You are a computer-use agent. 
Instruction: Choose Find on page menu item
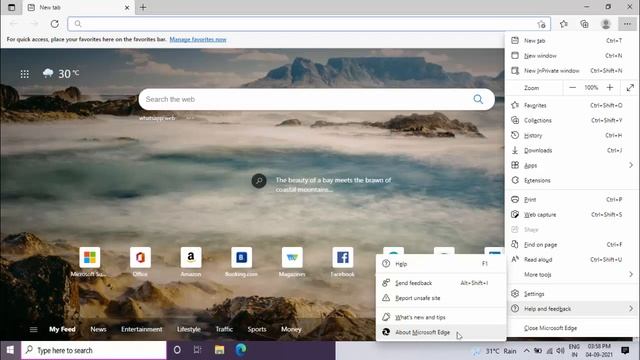click(572, 245)
